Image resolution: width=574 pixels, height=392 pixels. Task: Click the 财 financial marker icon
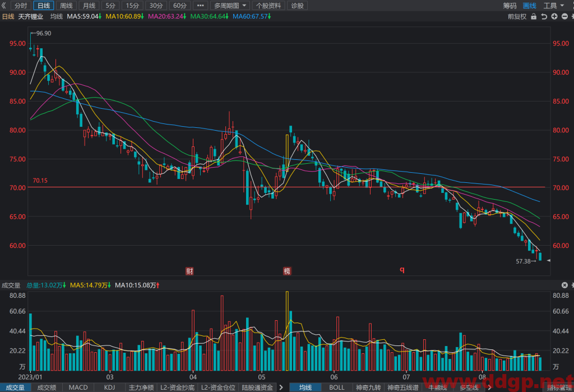189,271
